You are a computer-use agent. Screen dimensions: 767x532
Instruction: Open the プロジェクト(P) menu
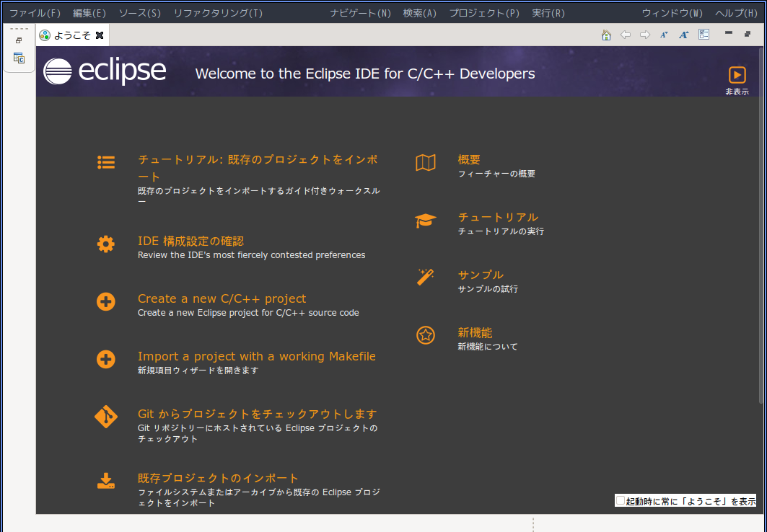tap(484, 13)
